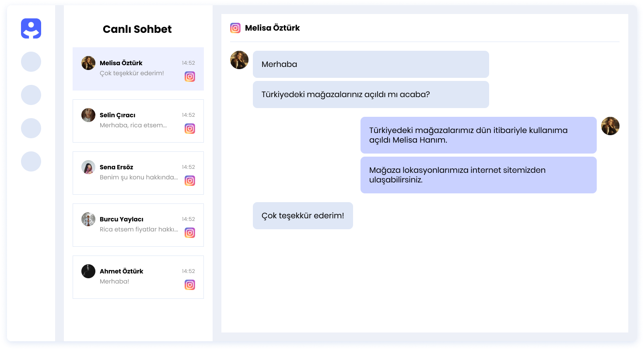
Task: Select the 'Çok teşekkür ederim!' message bubble
Action: [303, 215]
